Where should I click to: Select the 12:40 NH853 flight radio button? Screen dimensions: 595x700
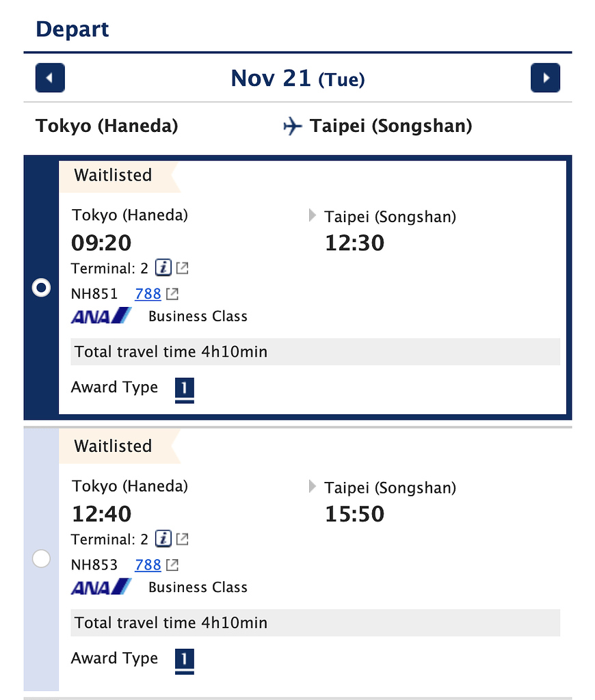point(41,558)
